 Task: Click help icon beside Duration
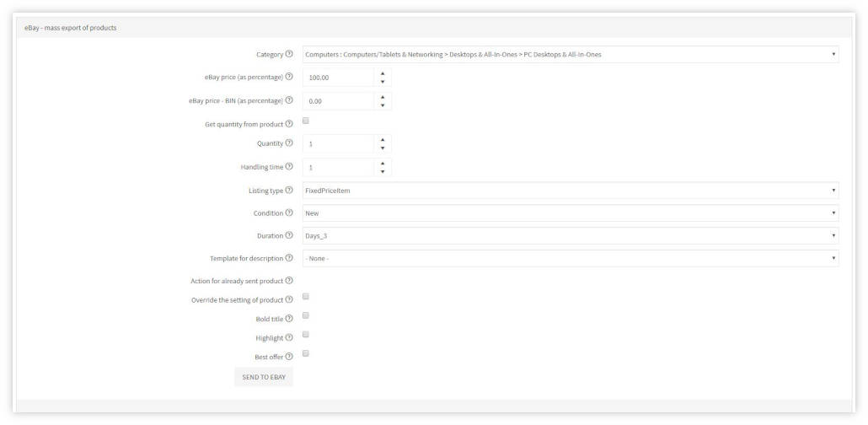289,235
